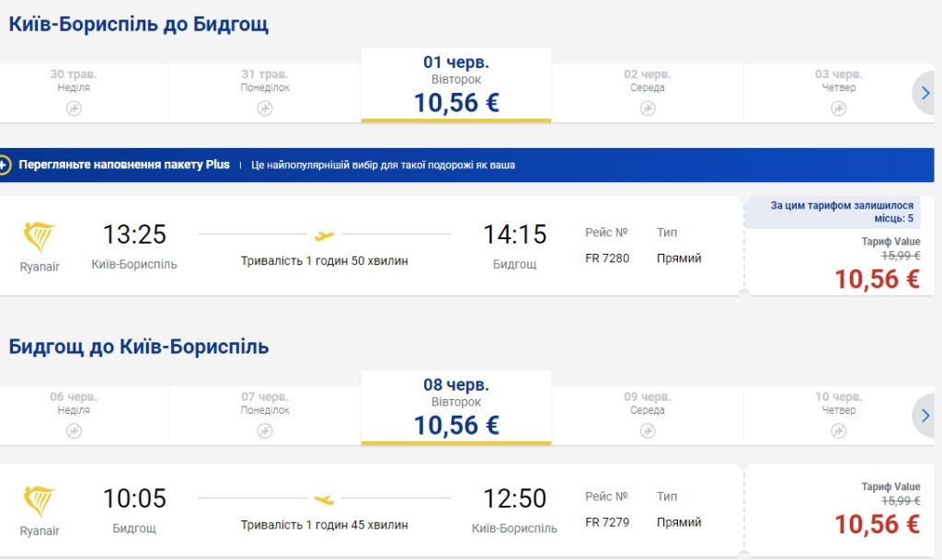Click the Ryanair logo on the 13:25 flight
942x560 pixels.
coord(40,238)
